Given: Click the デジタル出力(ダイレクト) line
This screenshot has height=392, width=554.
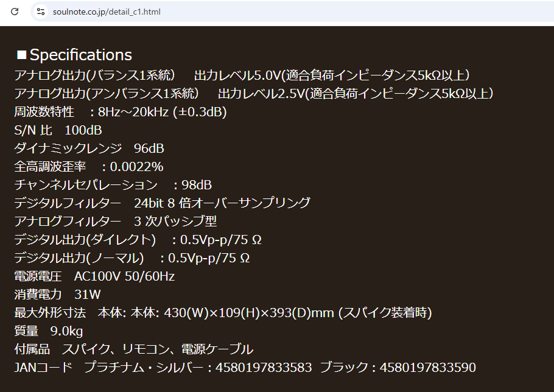Looking at the screenshot, I should tap(138, 240).
